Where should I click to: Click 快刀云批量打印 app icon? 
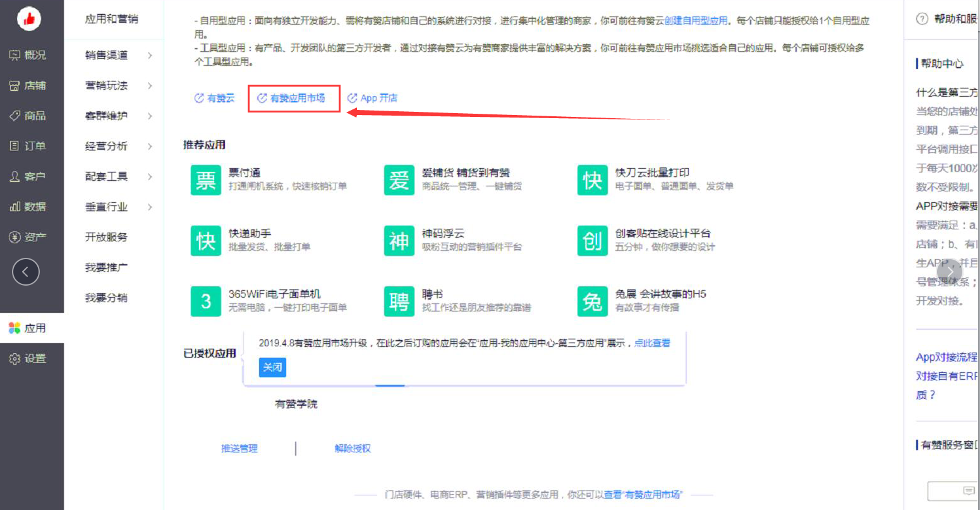pos(593,180)
